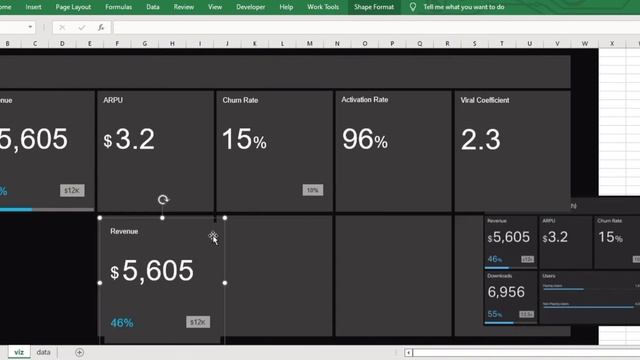Click the 15% churn value

[x=244, y=139]
